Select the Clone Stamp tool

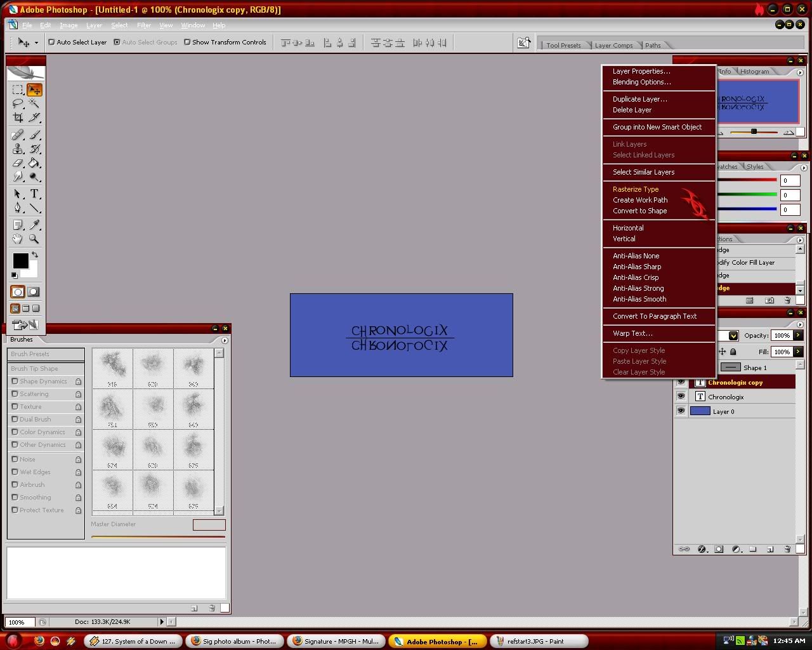18,149
